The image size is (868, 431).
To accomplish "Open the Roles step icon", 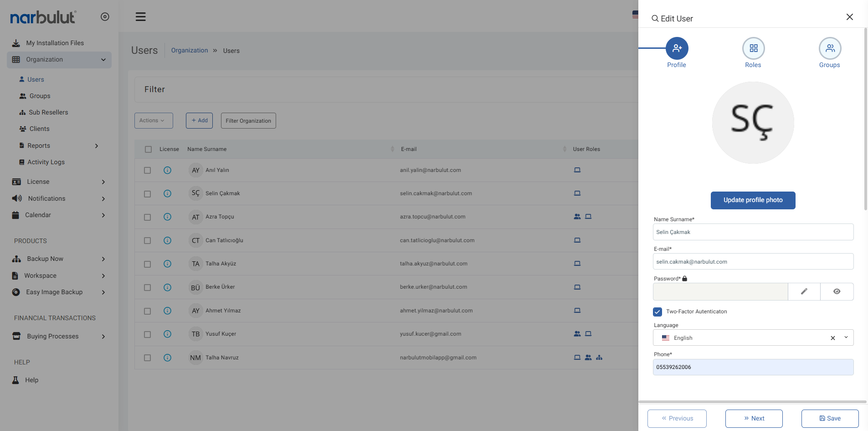I will point(753,48).
